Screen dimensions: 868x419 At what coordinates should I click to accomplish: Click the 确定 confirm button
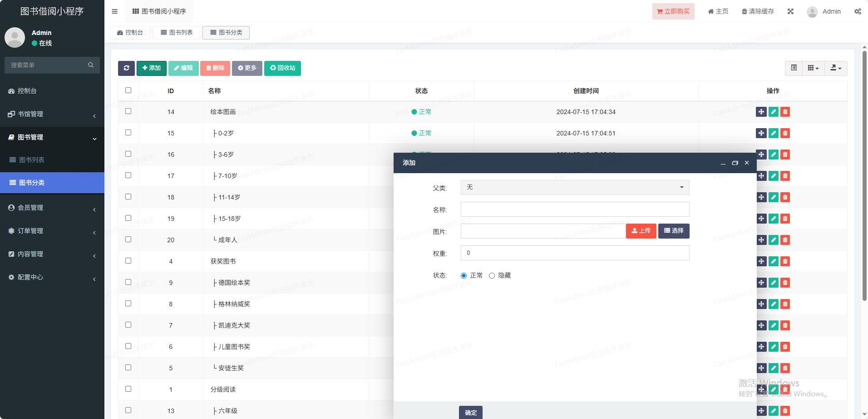(470, 412)
